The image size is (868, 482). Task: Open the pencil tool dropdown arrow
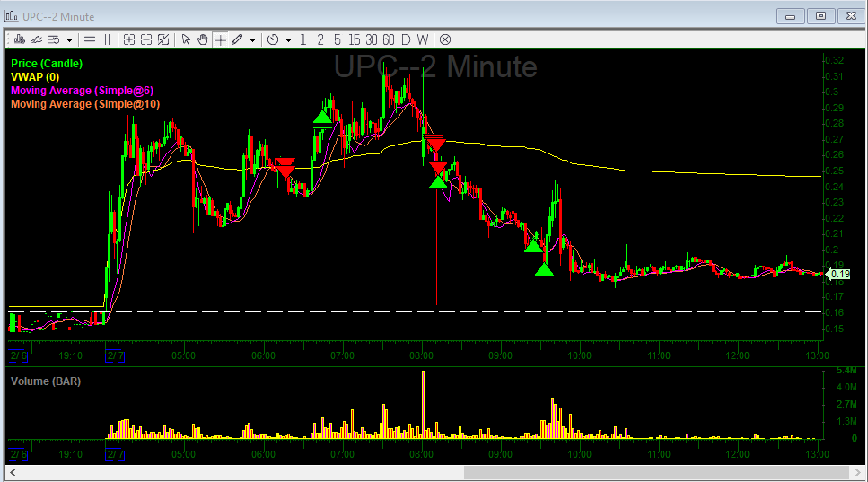pos(252,39)
